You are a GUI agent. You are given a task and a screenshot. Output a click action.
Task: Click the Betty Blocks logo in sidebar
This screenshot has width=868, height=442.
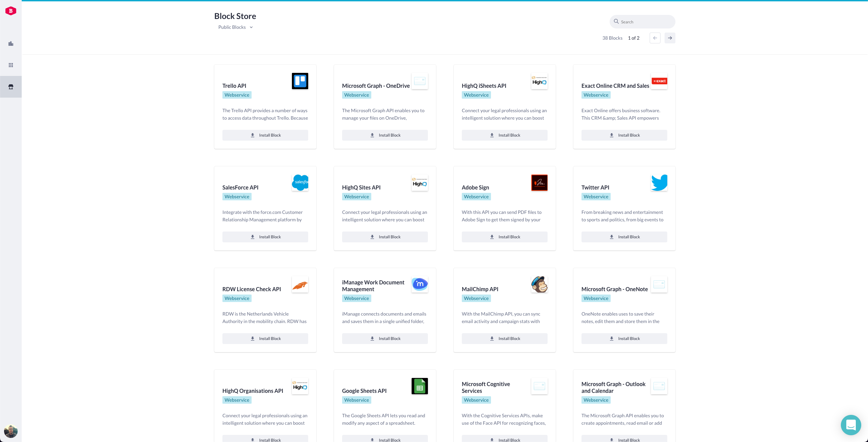[x=11, y=11]
